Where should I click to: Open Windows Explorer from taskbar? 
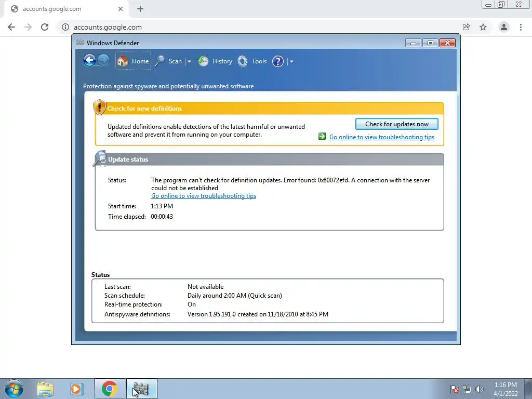point(45,389)
